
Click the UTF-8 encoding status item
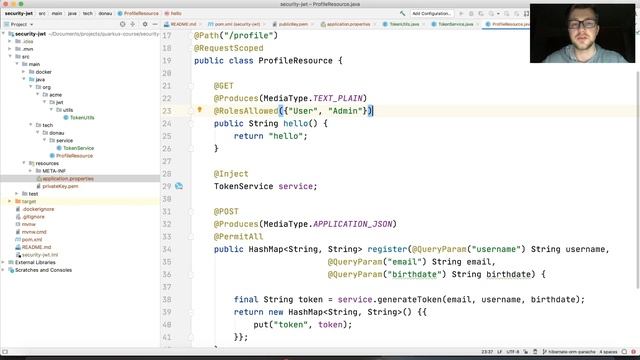513,352
